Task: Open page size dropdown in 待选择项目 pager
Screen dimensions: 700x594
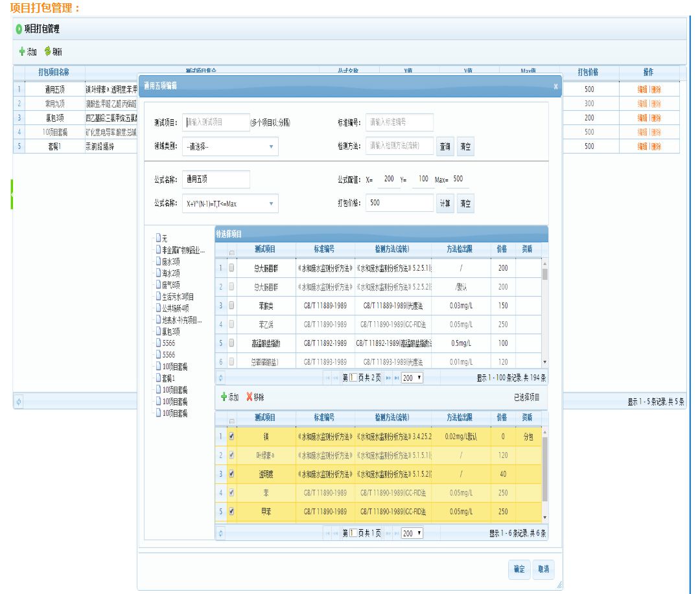Action: (x=412, y=378)
